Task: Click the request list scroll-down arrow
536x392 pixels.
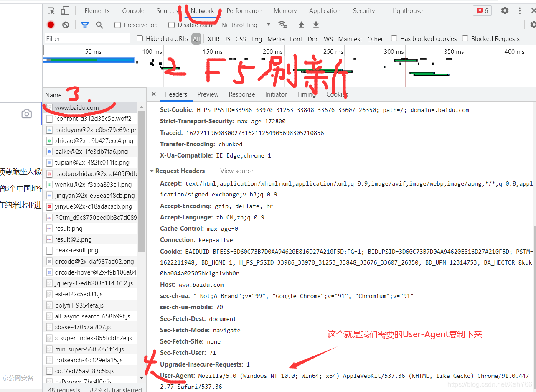Action: pos(141,378)
